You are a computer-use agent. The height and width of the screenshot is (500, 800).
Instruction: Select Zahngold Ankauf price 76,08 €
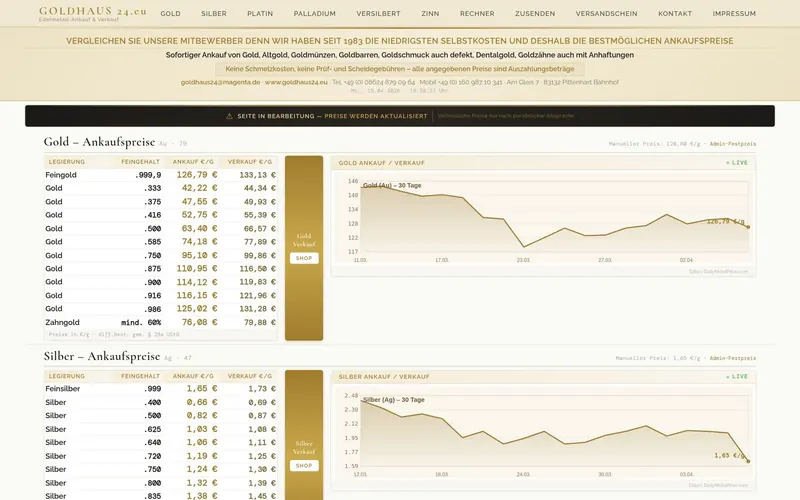[x=199, y=322]
